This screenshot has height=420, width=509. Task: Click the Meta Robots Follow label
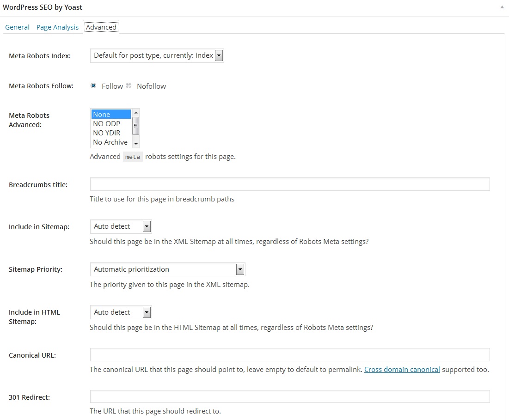41,86
